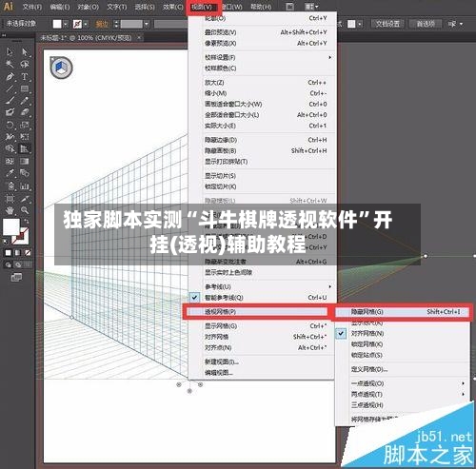This screenshot has height=469, width=476.
Task: Open the 文件(F) menu
Action: coord(32,7)
